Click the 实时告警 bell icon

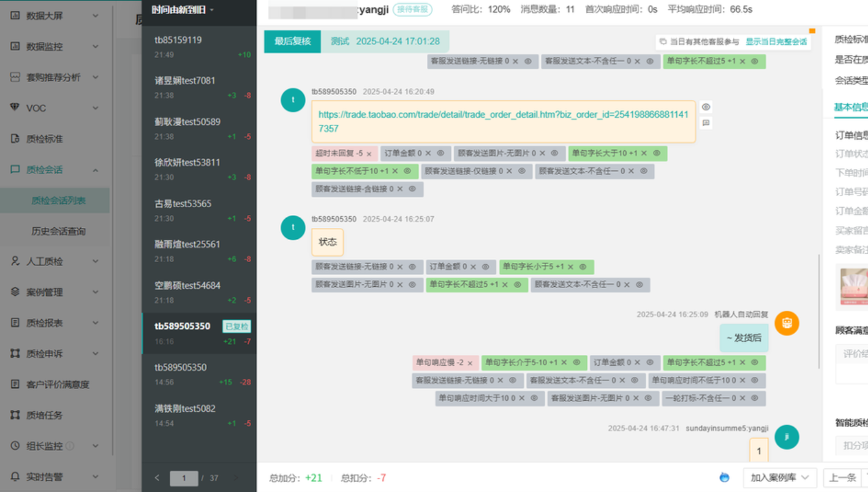click(15, 477)
